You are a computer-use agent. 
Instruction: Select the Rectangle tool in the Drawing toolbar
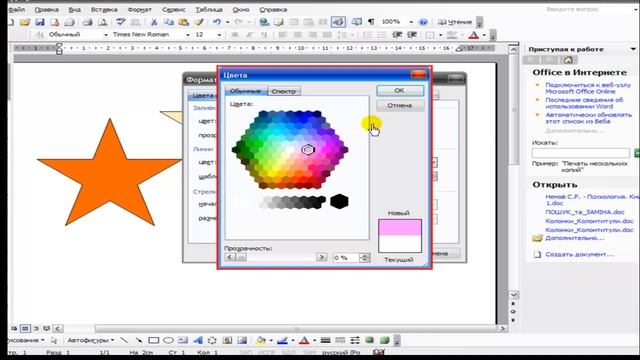pyautogui.click(x=153, y=340)
